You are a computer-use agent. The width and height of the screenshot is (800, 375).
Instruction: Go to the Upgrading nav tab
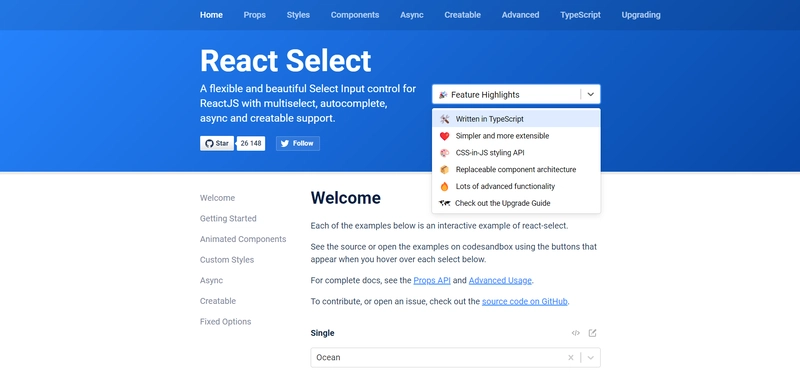(641, 15)
